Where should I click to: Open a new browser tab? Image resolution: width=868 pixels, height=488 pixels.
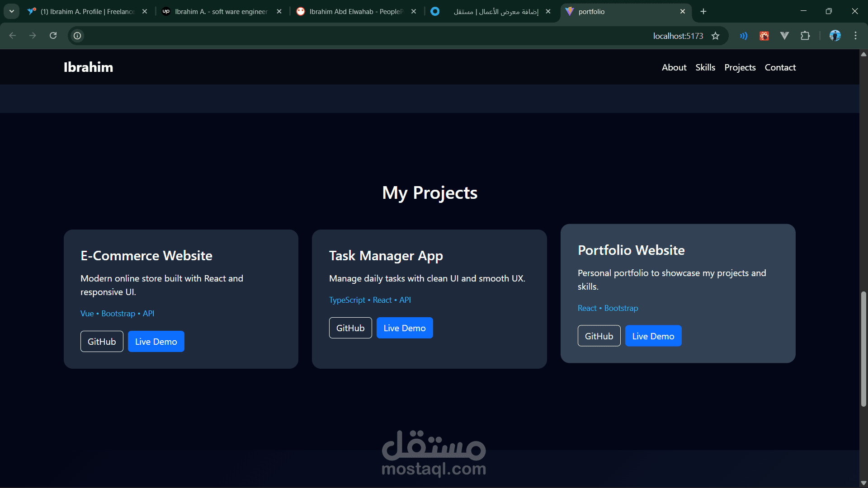click(x=703, y=11)
